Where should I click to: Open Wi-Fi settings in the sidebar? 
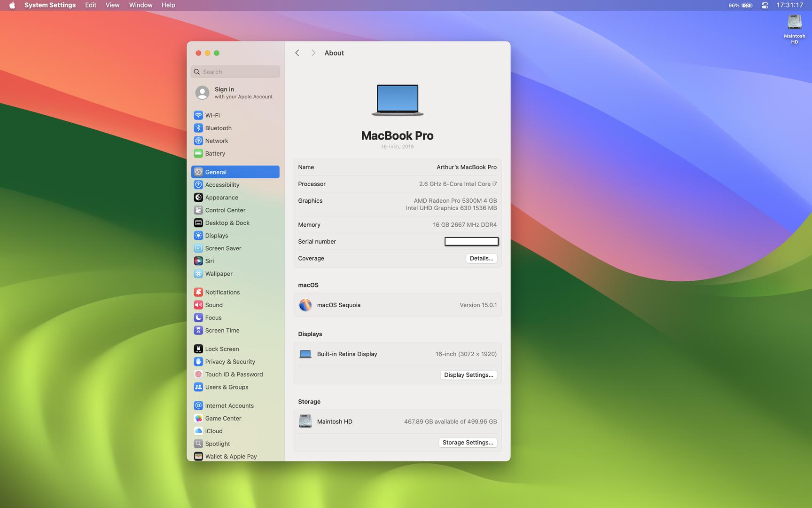click(x=212, y=115)
